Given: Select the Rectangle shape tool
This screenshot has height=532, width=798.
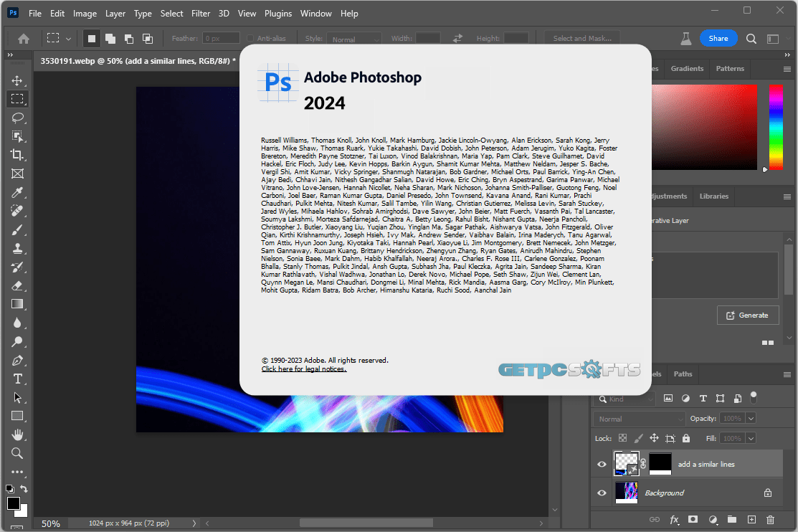Looking at the screenshot, I should pos(17,416).
